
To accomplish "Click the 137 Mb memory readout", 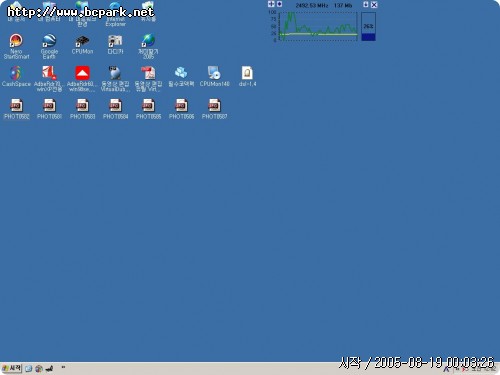I will pyautogui.click(x=343, y=5).
